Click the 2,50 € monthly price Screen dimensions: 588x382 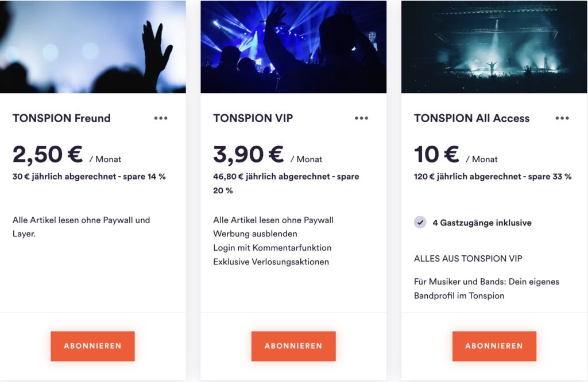tap(48, 154)
